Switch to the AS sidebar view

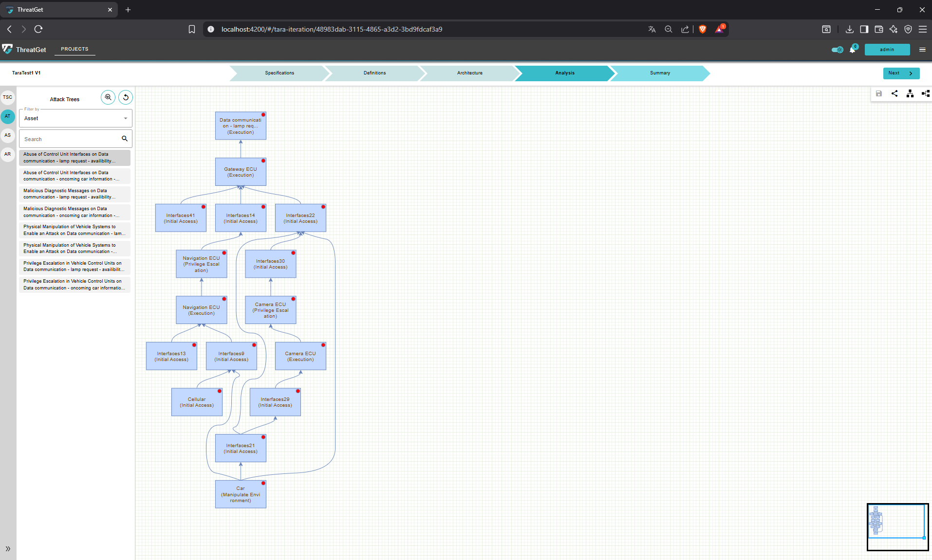pyautogui.click(x=8, y=135)
